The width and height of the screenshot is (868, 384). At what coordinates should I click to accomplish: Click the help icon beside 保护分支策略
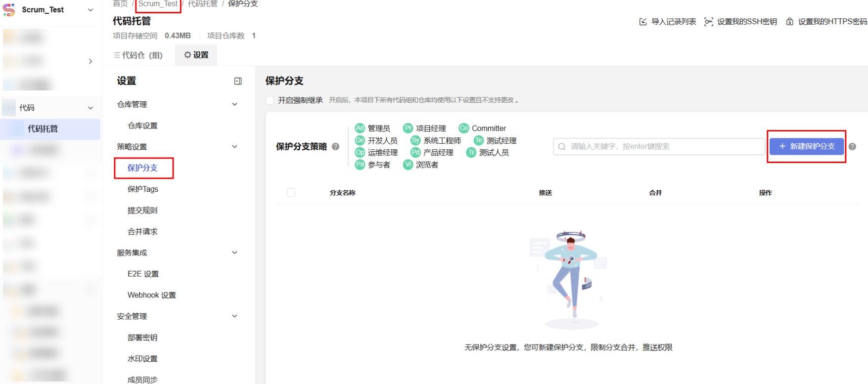click(x=335, y=147)
